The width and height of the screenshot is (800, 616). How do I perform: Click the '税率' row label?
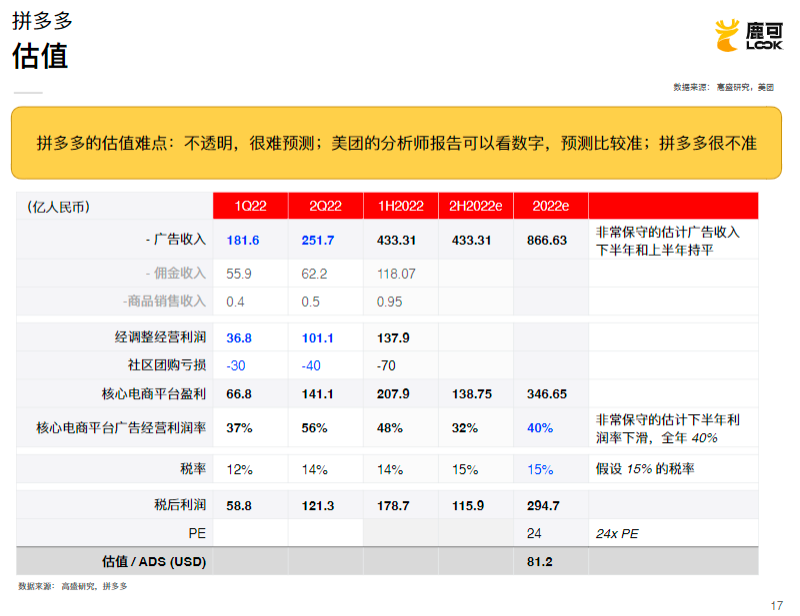[193, 469]
